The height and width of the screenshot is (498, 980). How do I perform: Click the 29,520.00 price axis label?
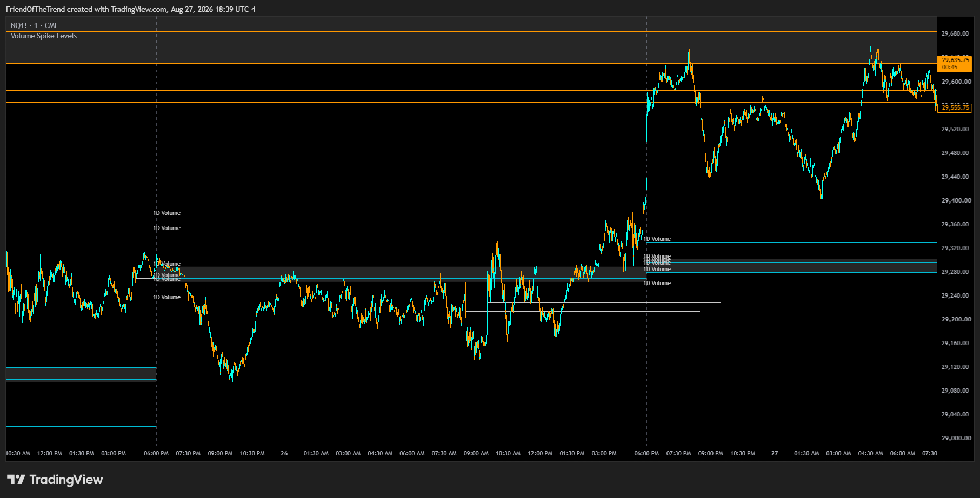955,129
